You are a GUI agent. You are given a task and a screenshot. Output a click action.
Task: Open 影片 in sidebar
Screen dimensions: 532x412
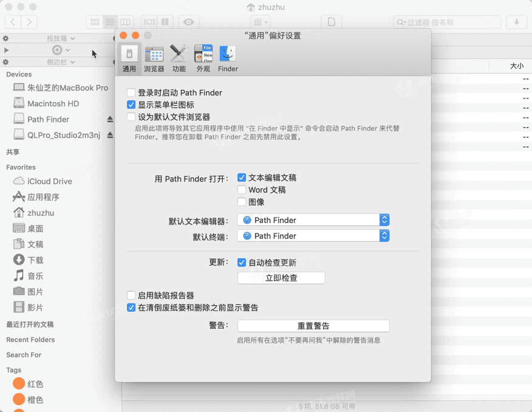(x=28, y=307)
